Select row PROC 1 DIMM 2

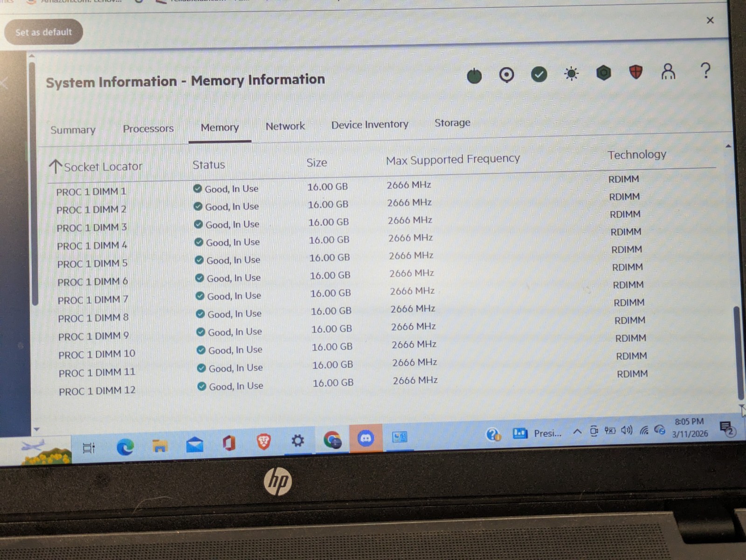347,204
